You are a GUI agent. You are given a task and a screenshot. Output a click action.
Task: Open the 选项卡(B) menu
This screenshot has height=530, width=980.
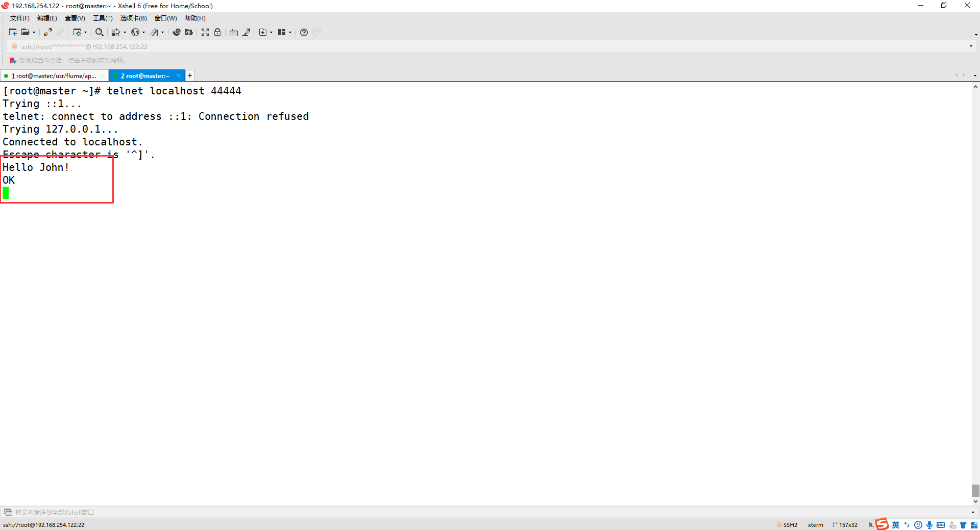(x=134, y=18)
